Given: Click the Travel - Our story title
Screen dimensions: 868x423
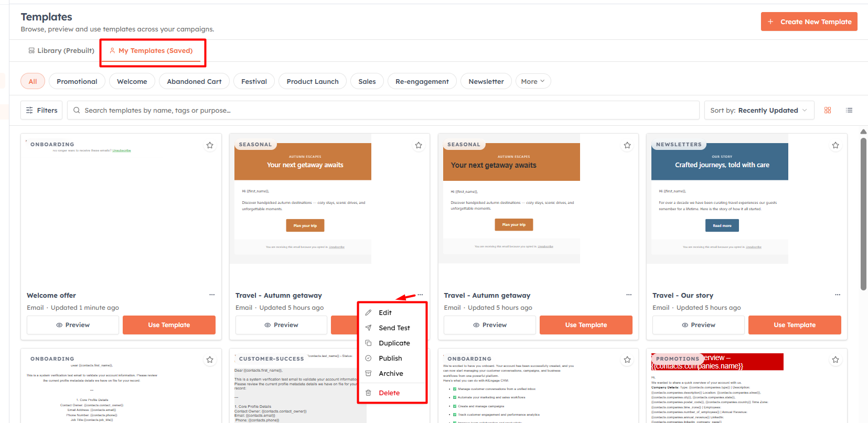Looking at the screenshot, I should tap(682, 296).
